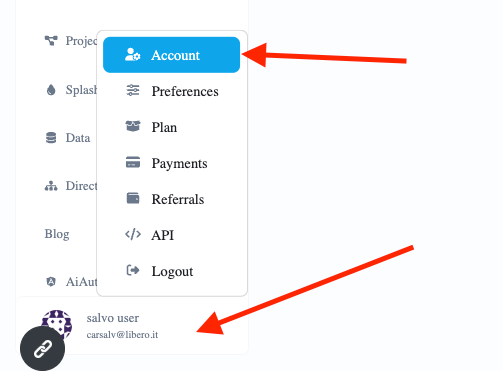
Task: Click the Payments credit card icon
Action: (133, 162)
